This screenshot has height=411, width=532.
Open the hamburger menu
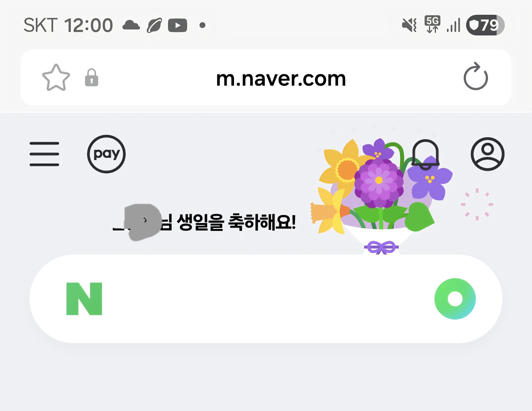44,154
